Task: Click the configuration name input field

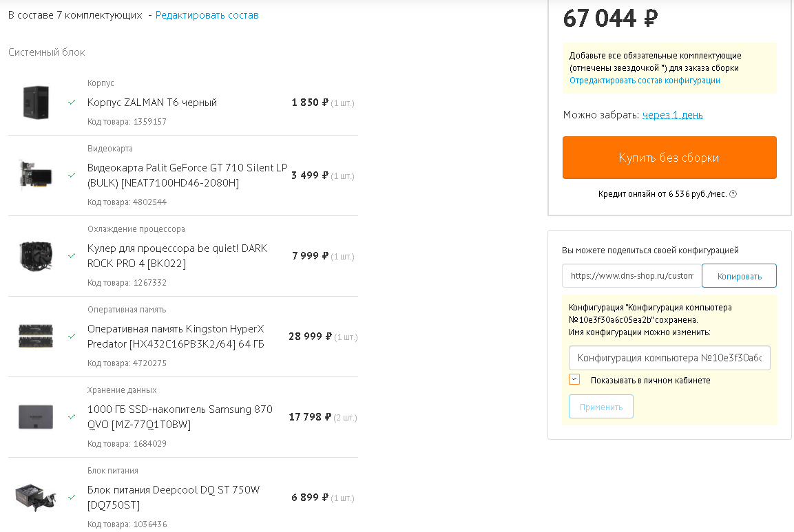Action: click(669, 358)
